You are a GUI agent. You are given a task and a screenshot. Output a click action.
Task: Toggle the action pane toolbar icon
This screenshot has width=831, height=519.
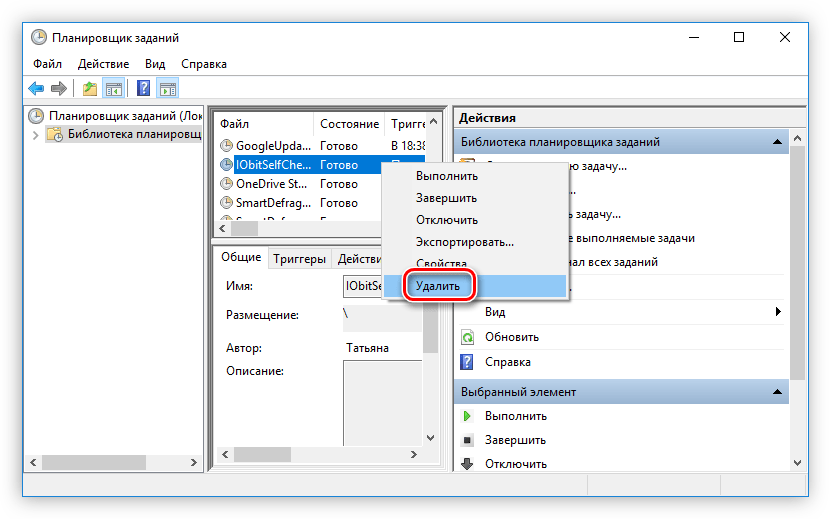167,88
